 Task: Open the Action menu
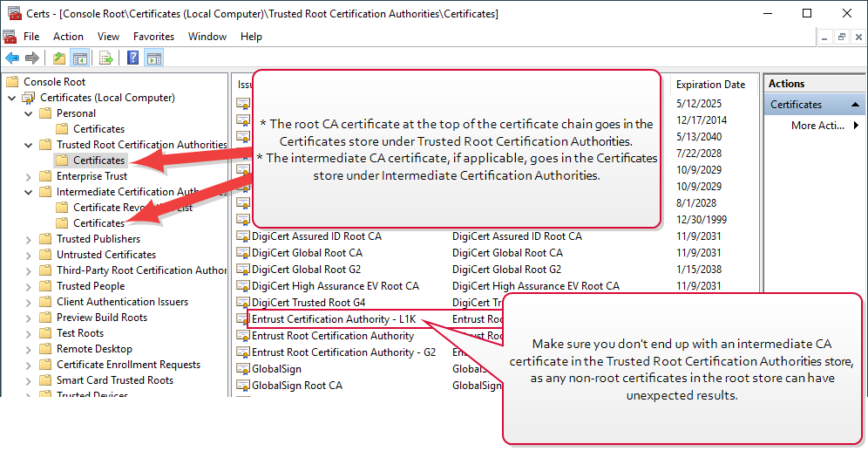(x=68, y=37)
